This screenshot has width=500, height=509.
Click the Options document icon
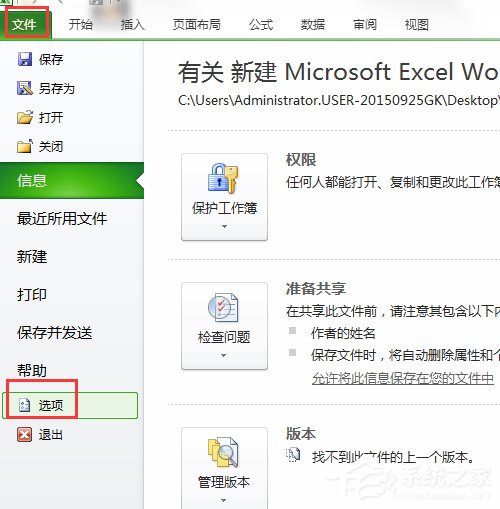tap(24, 405)
